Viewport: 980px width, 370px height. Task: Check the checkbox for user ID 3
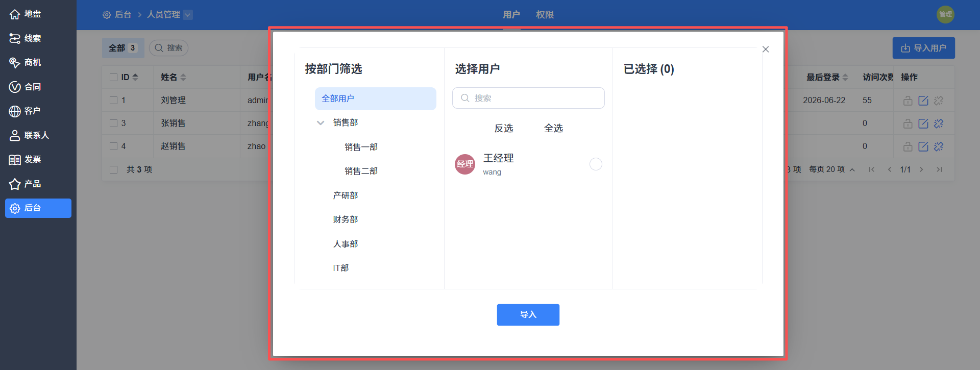114,124
